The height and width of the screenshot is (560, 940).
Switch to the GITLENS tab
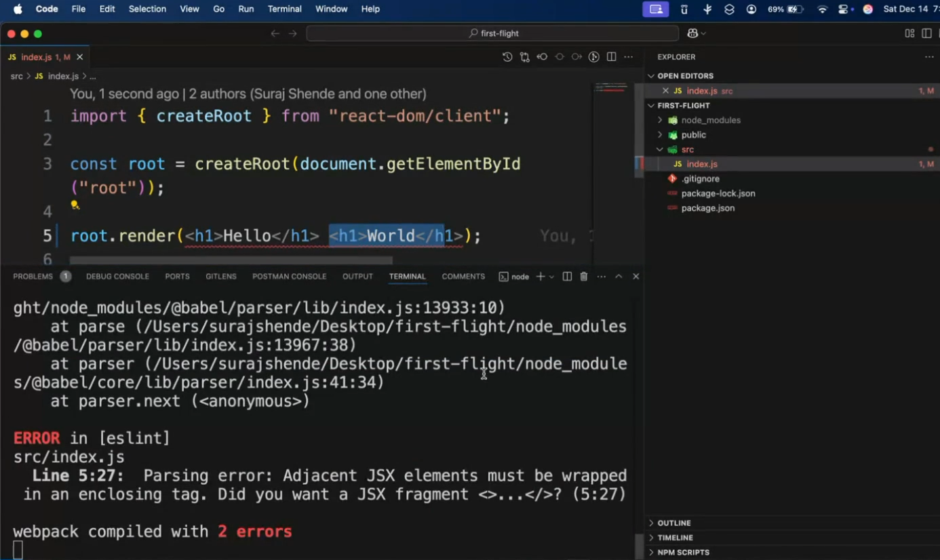(x=221, y=277)
